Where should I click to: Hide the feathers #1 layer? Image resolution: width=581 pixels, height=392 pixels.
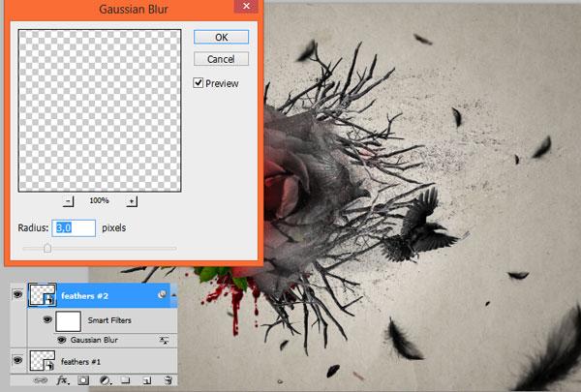15,360
